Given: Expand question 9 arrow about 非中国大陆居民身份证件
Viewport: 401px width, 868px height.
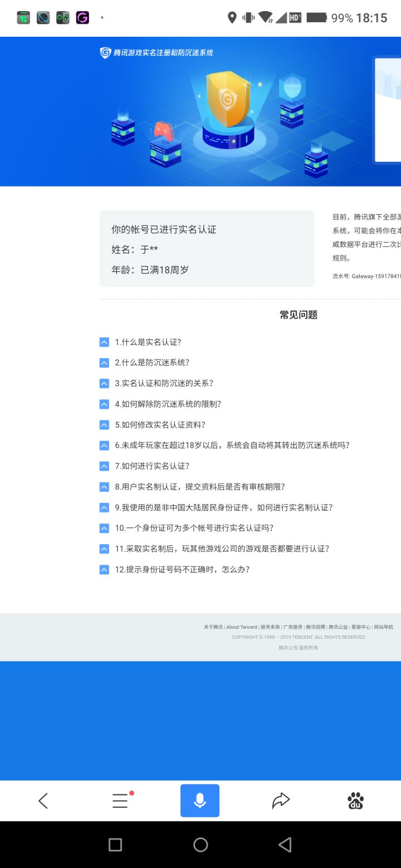Looking at the screenshot, I should [x=104, y=507].
